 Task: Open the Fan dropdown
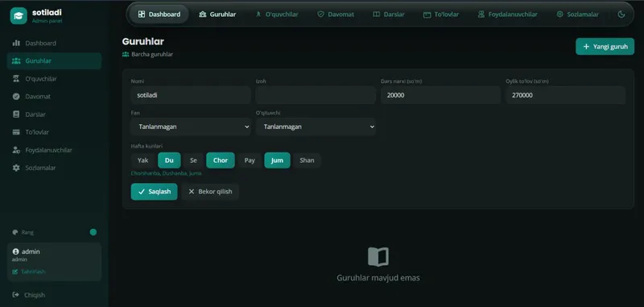191,127
